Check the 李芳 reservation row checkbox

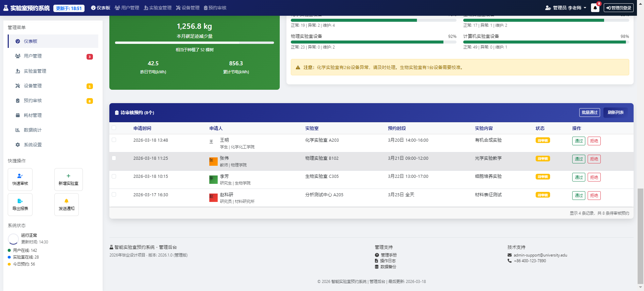coord(114,176)
